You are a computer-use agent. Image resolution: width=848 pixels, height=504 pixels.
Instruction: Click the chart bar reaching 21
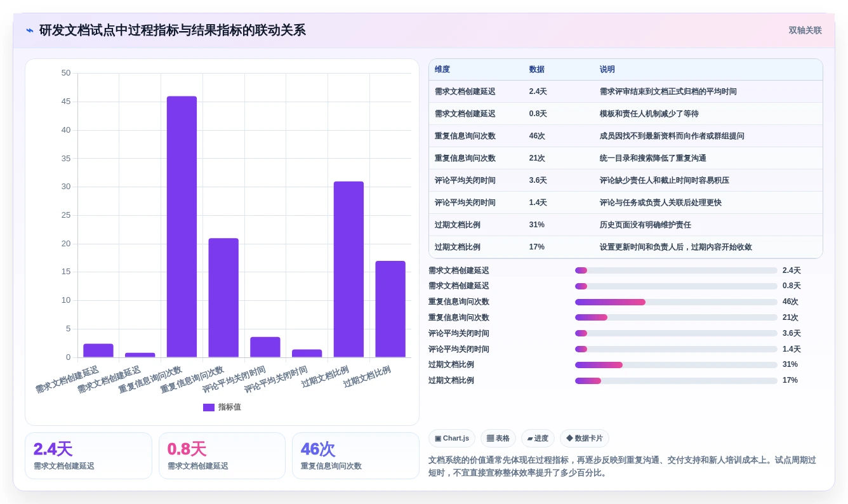tap(223, 298)
